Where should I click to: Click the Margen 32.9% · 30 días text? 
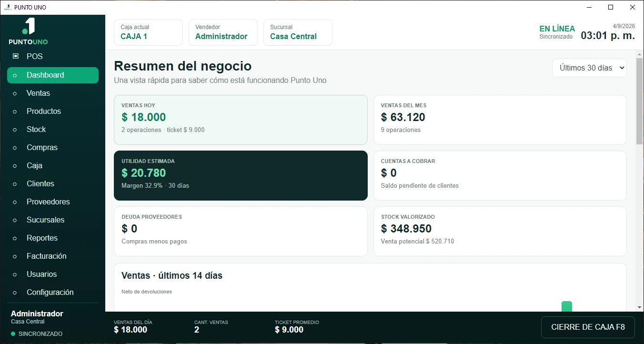point(155,186)
